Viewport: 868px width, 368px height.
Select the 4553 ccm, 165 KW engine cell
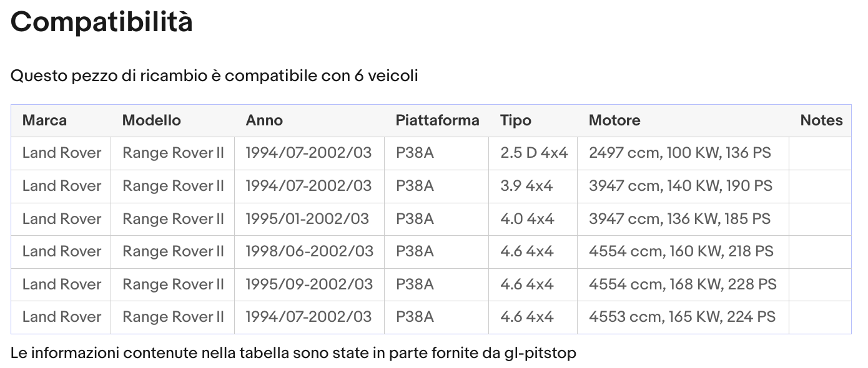pos(682,317)
